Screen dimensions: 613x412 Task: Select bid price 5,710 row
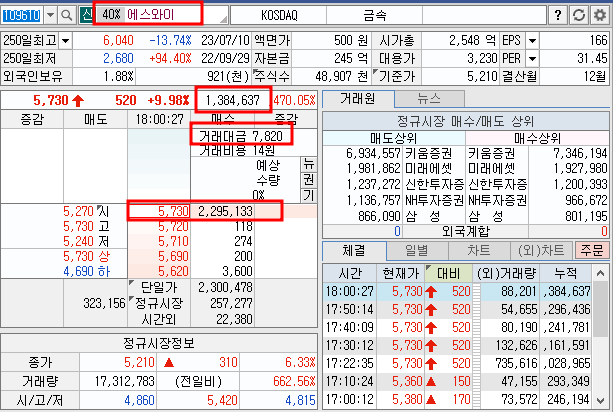pyautogui.click(x=173, y=241)
